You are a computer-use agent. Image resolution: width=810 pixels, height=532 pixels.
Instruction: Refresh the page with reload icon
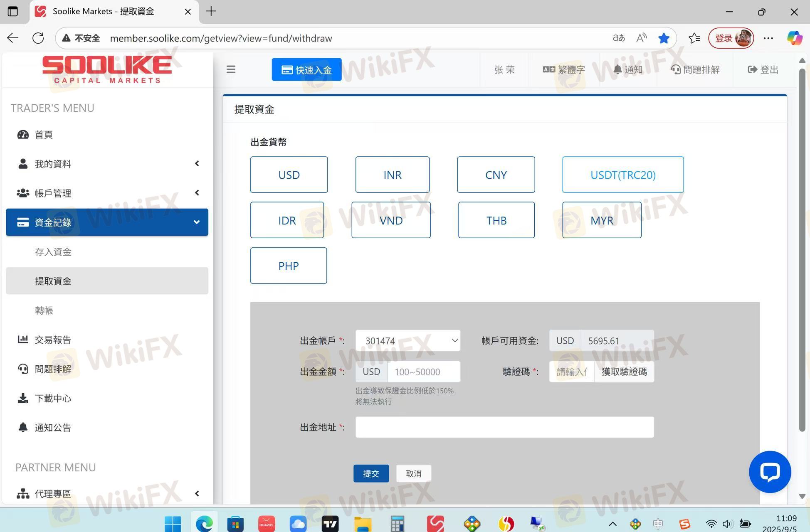38,38
